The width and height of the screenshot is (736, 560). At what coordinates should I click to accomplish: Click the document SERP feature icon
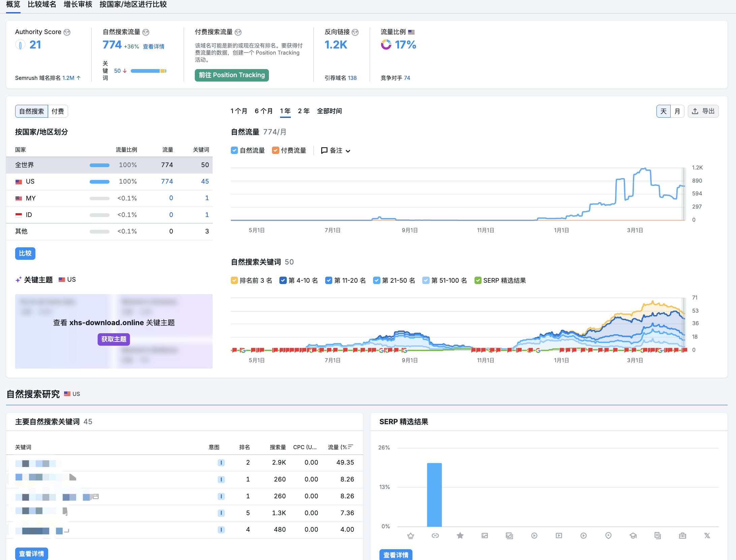tap(657, 536)
